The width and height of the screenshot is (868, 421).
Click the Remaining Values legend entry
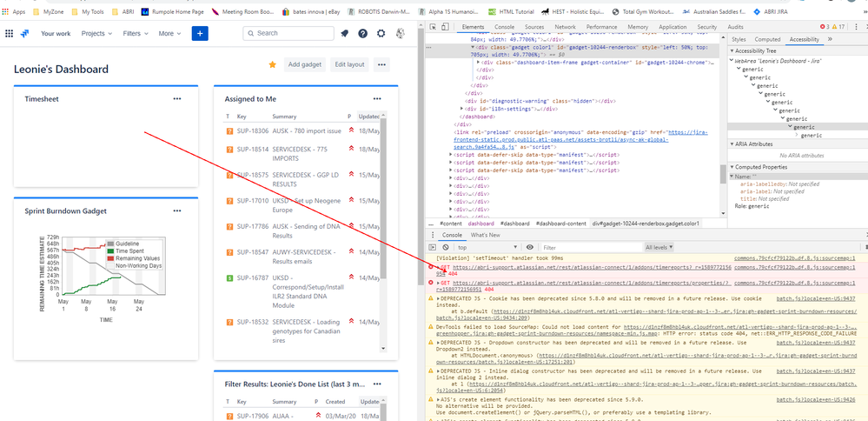click(134, 258)
